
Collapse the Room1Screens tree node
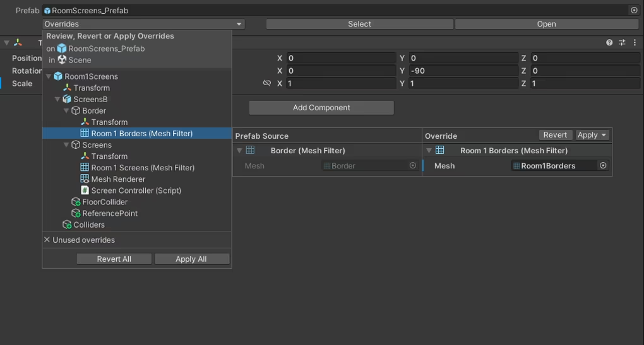pos(49,76)
